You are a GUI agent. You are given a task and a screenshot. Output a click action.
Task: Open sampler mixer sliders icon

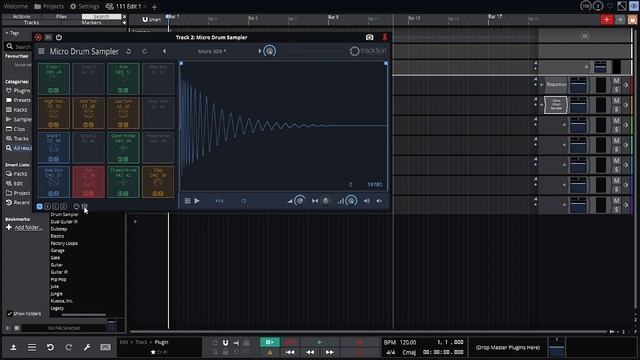click(x=84, y=207)
